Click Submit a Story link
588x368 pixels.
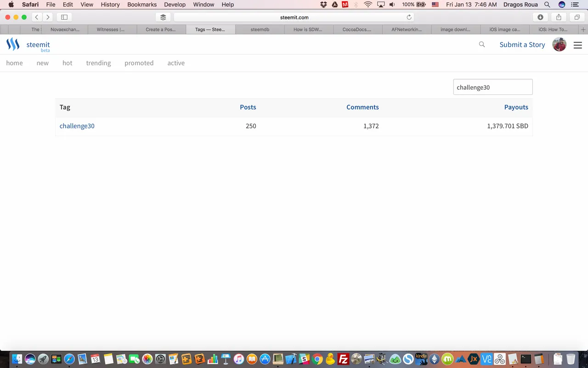click(522, 45)
